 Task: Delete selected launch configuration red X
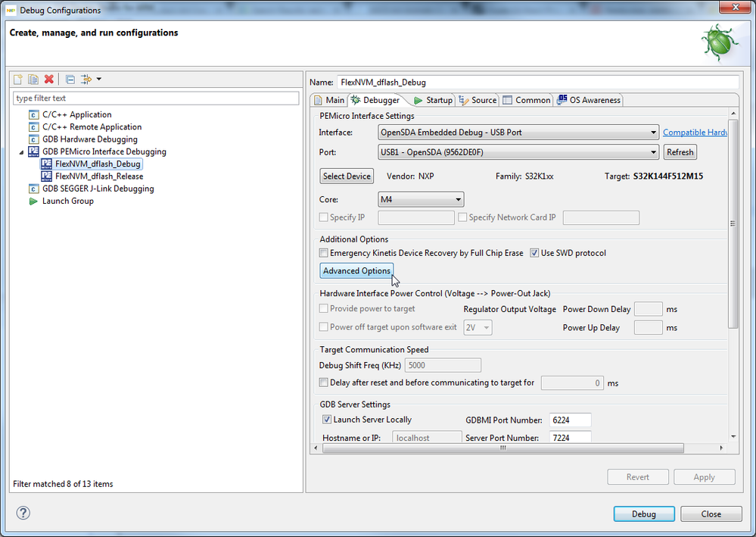[48, 79]
